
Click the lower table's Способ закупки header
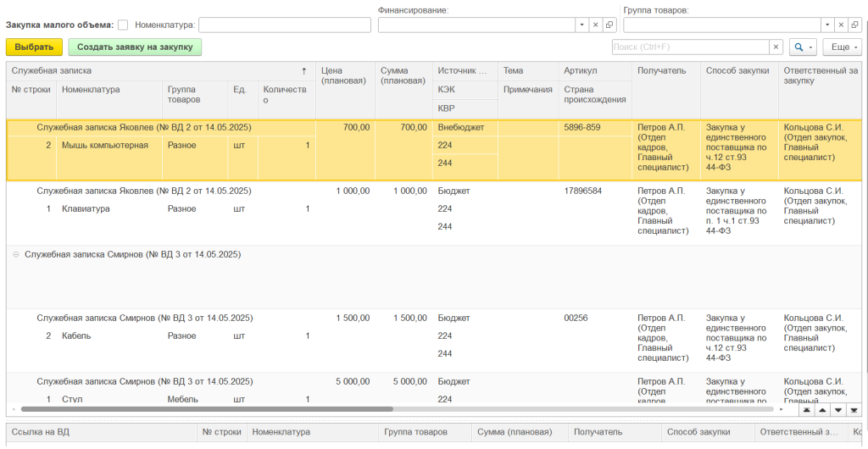click(708, 432)
